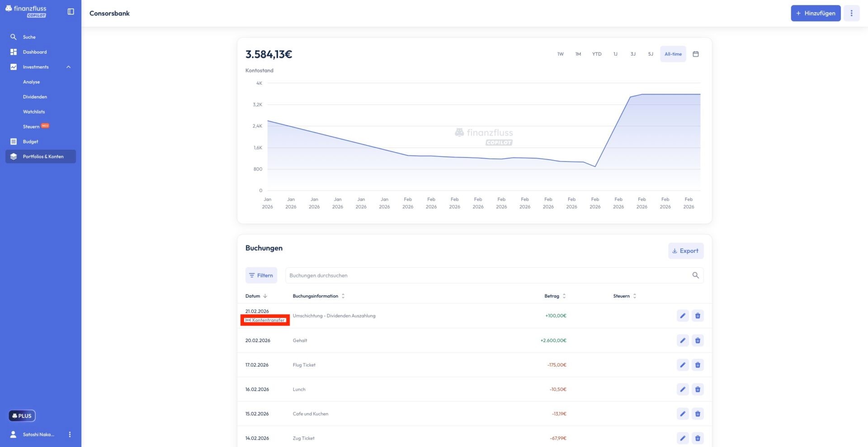Select the 1M time range
The image size is (868, 447).
tap(578, 54)
